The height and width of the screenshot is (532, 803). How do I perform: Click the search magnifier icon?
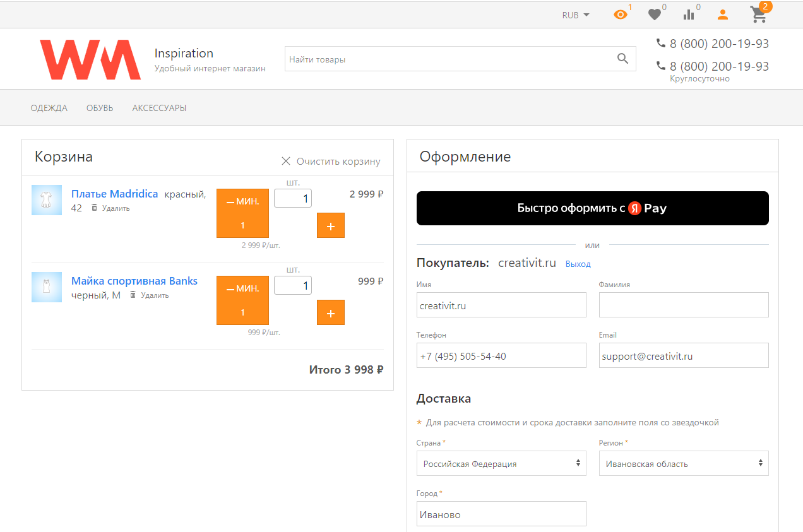pos(622,59)
